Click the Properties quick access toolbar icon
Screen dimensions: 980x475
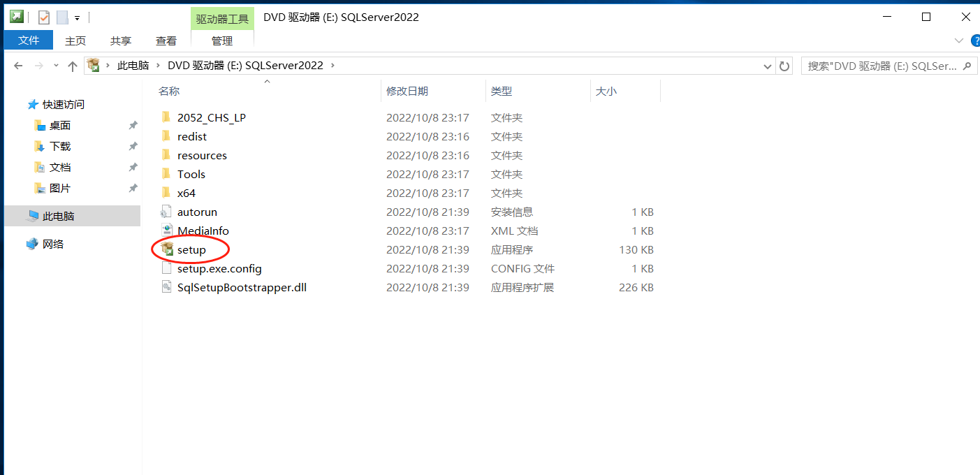point(43,17)
